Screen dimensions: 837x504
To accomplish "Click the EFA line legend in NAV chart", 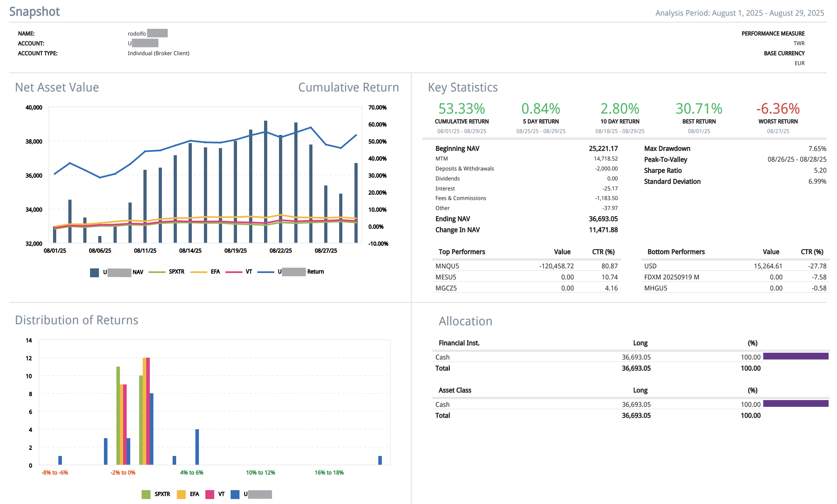I will [x=199, y=272].
